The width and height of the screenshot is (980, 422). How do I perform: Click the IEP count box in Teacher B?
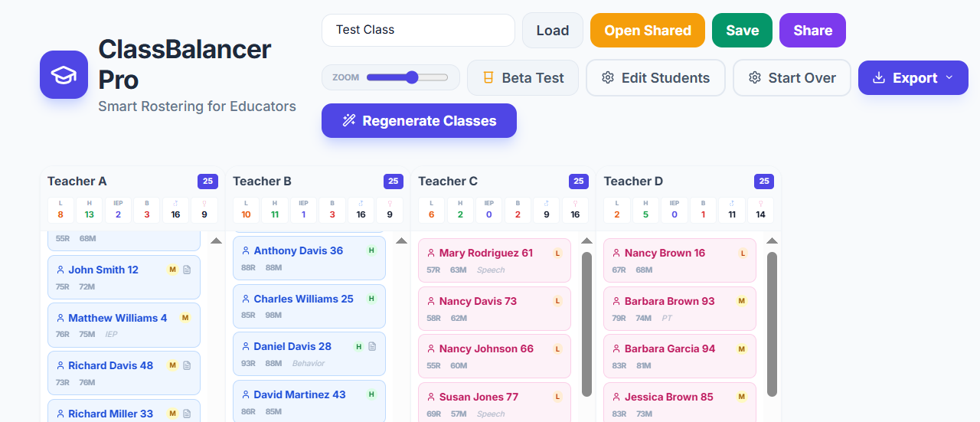(x=303, y=210)
